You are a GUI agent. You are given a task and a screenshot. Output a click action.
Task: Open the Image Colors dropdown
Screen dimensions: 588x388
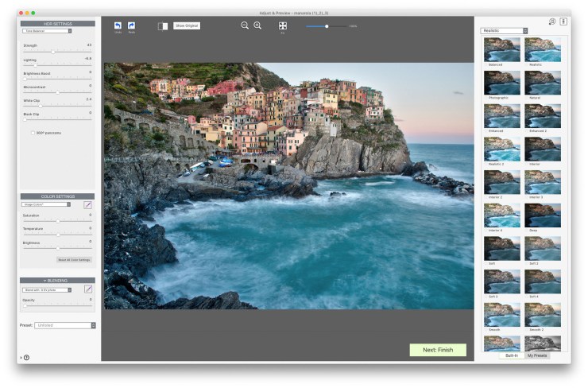(46, 204)
